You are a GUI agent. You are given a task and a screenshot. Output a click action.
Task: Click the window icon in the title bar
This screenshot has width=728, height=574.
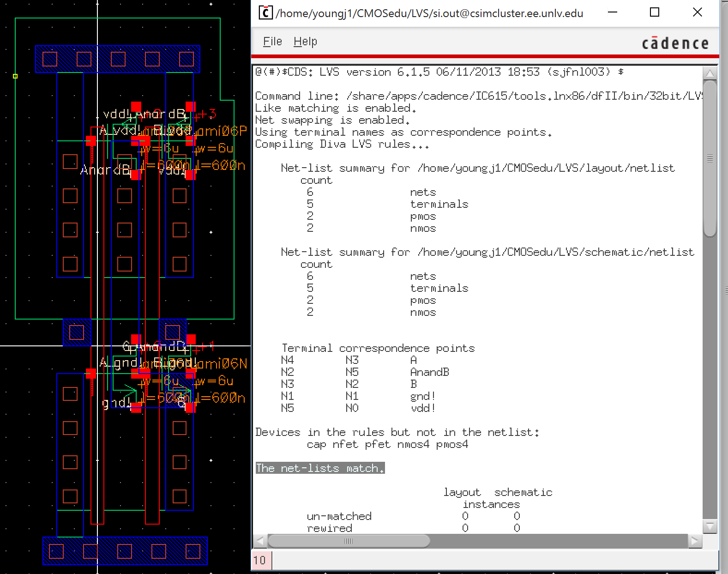click(265, 12)
